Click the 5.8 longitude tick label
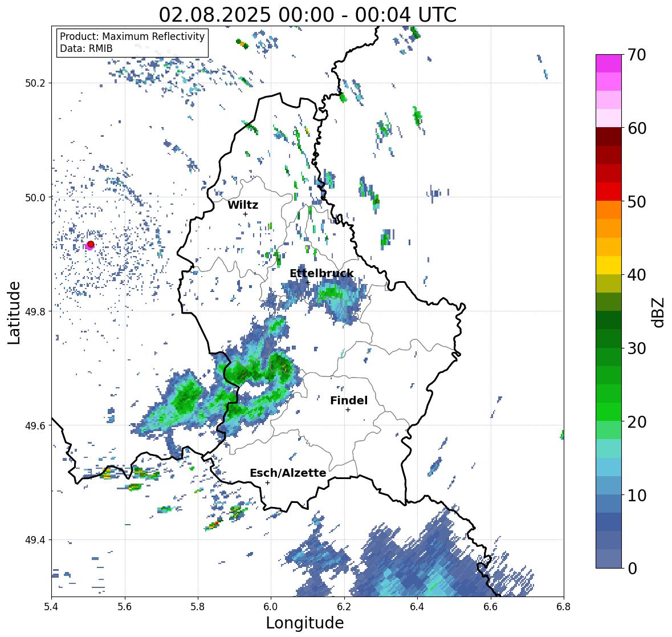This screenshot has height=637, width=672. coord(198,607)
